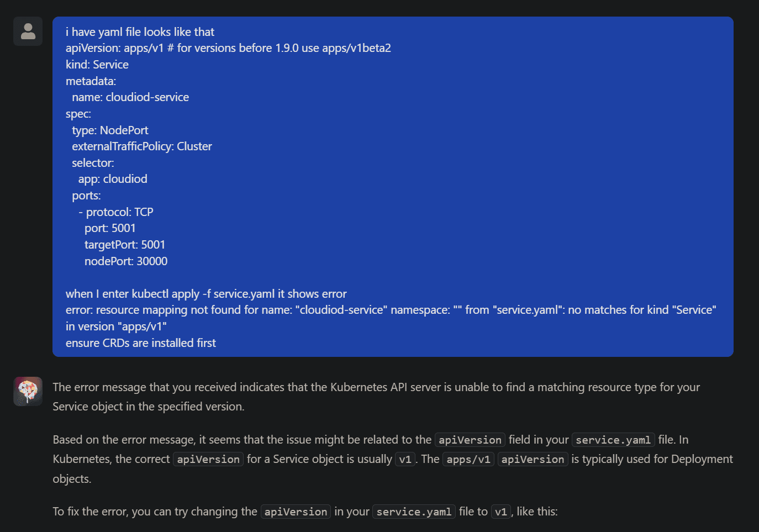Screen dimensions: 759x532
Task: Click the 'apiVersion' chip after 'try changing the'
Action: (x=296, y=512)
